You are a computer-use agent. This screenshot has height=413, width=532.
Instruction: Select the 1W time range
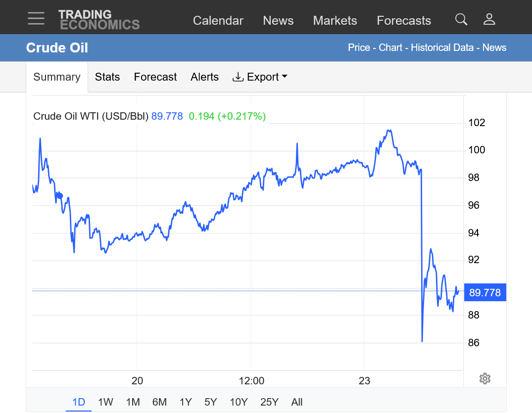point(105,402)
